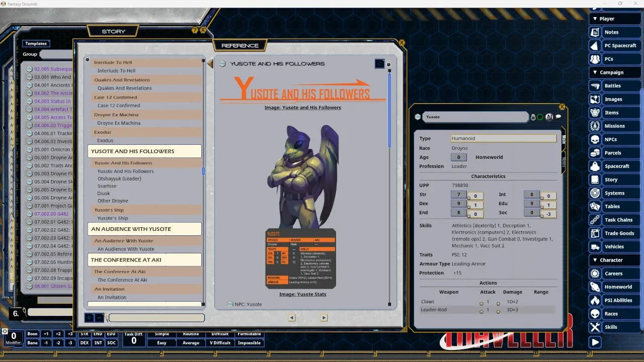
Task: Collapse the Exodus subchapter heading
Action: click(x=146, y=132)
